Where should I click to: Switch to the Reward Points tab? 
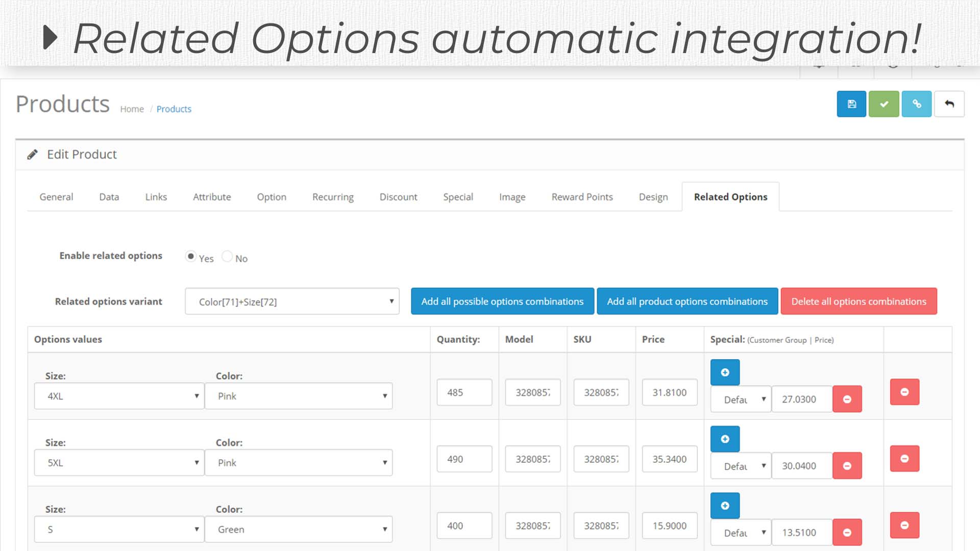click(x=582, y=197)
